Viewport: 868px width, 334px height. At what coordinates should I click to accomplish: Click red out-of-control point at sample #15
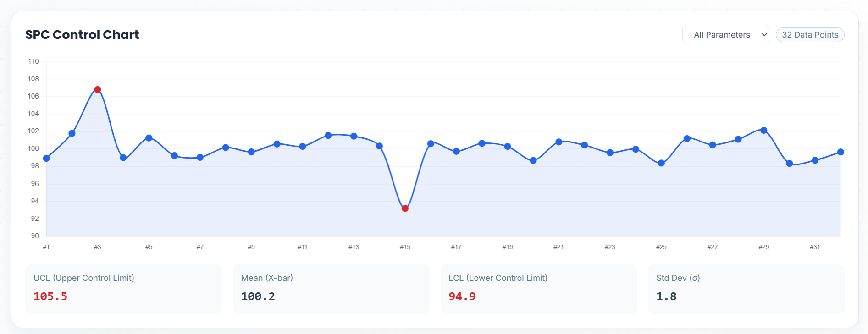click(405, 208)
